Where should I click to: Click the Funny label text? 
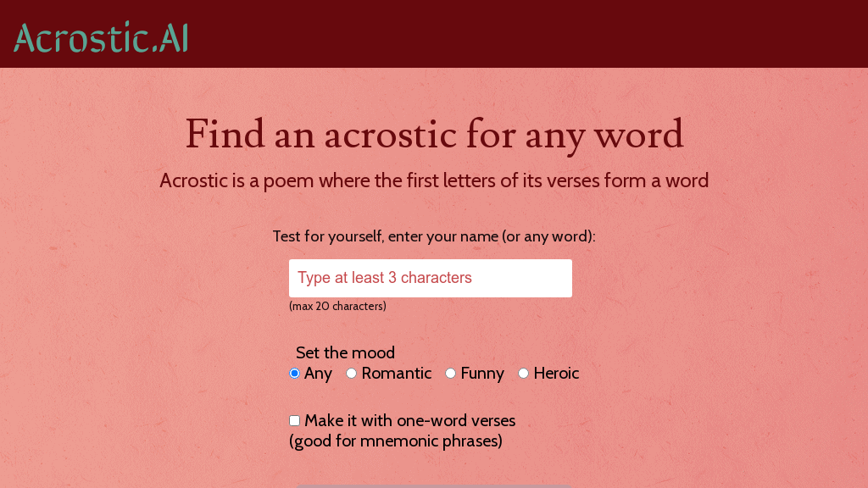coord(482,373)
